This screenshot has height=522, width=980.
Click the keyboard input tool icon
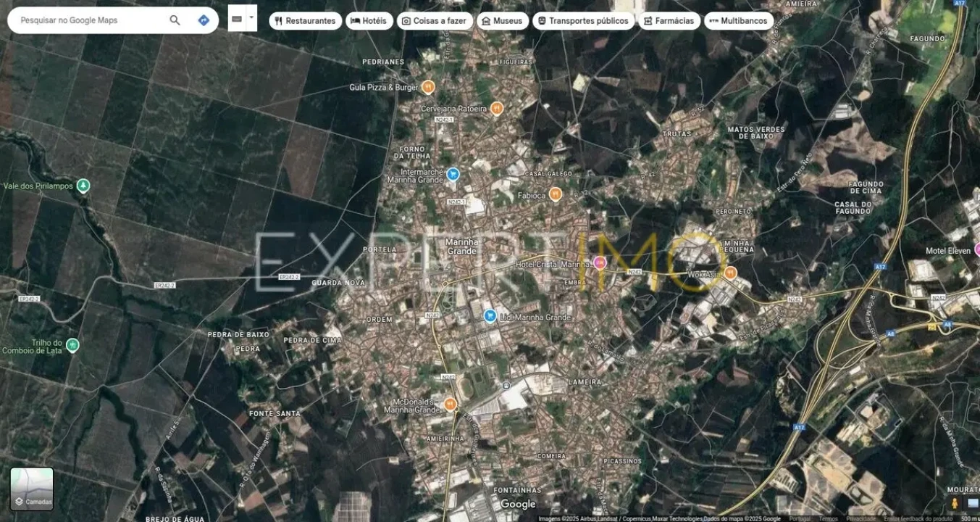tap(237, 19)
